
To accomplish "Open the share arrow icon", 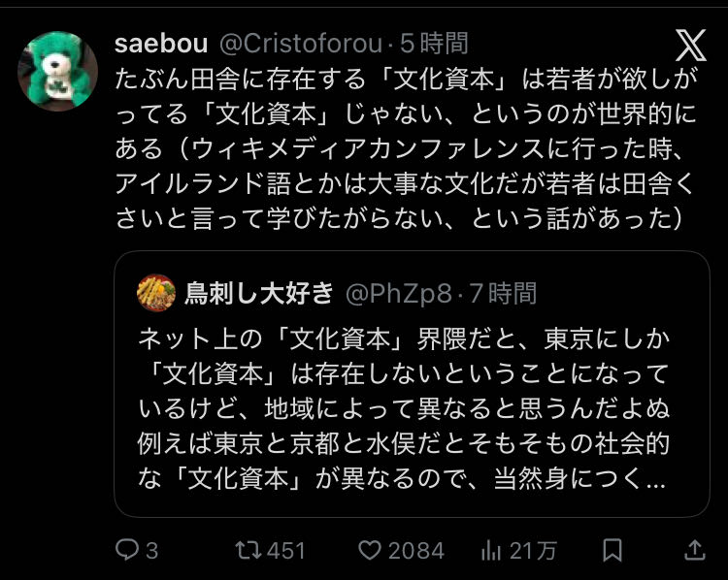I will coord(694,551).
